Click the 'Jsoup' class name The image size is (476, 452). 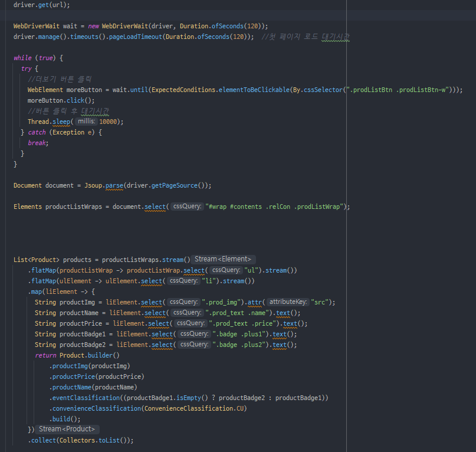pyautogui.click(x=93, y=186)
